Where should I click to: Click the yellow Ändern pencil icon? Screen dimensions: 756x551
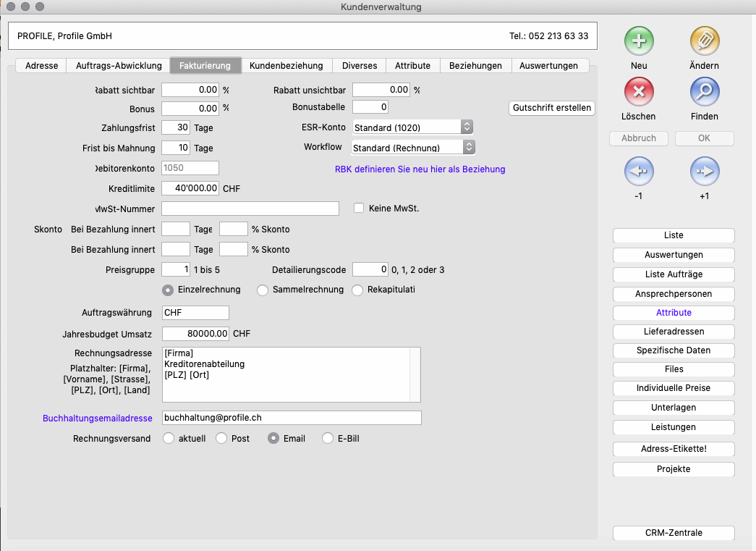(704, 41)
